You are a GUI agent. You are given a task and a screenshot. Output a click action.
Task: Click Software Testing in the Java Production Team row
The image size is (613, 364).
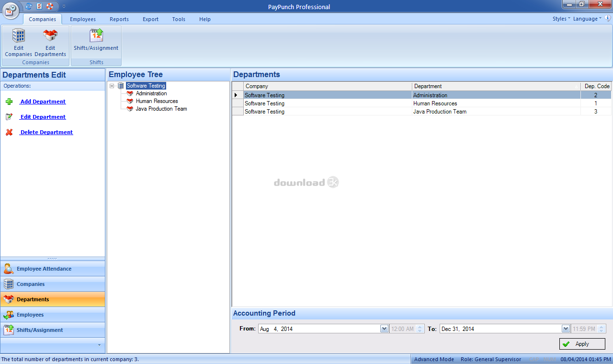click(328, 112)
